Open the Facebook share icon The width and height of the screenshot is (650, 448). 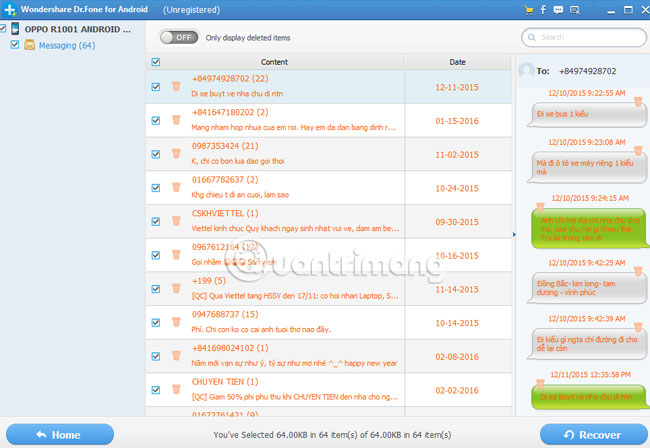coord(543,10)
